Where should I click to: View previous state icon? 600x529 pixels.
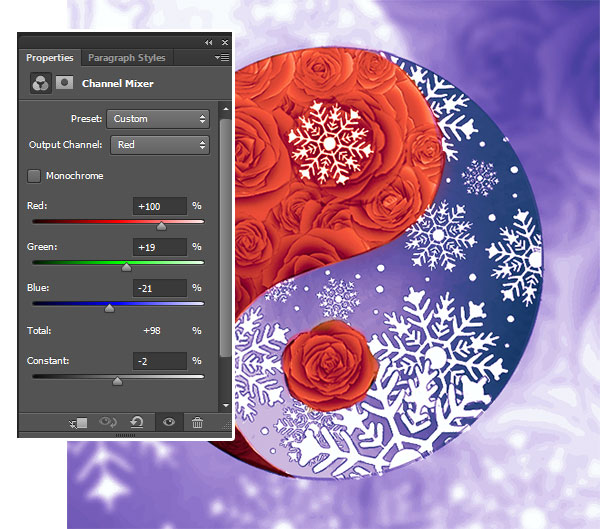[108, 422]
